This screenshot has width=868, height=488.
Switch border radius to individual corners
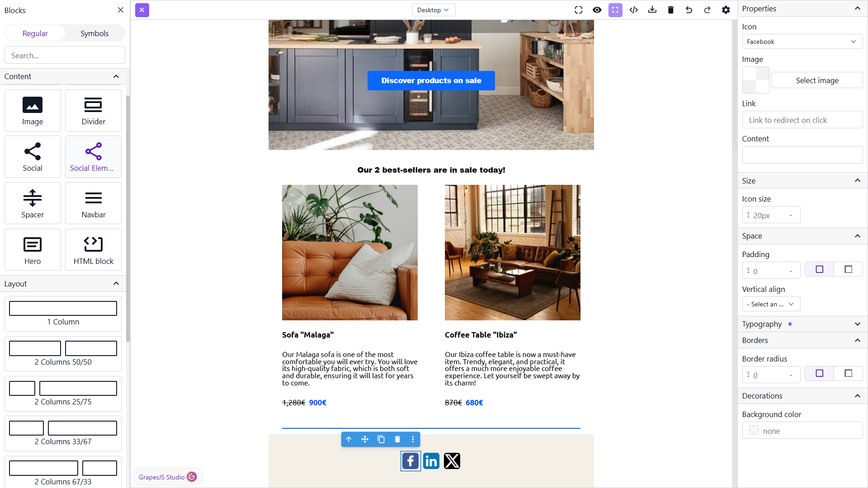[849, 374]
